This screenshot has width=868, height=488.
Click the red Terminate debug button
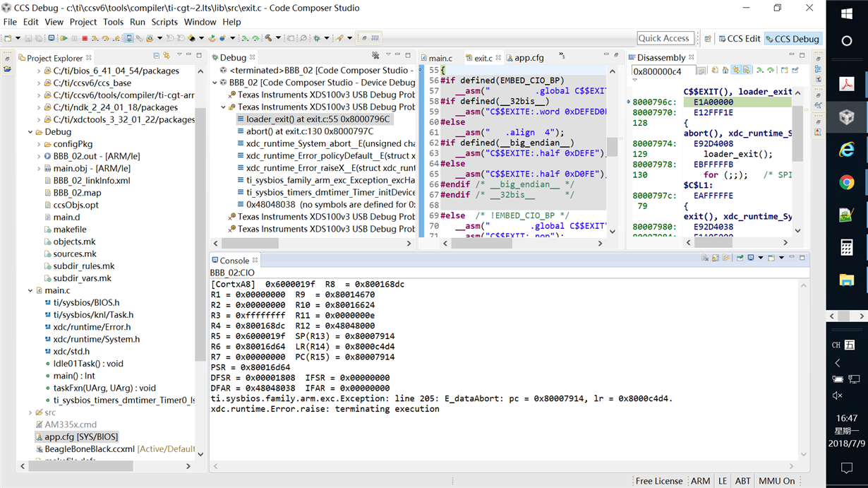(x=85, y=38)
